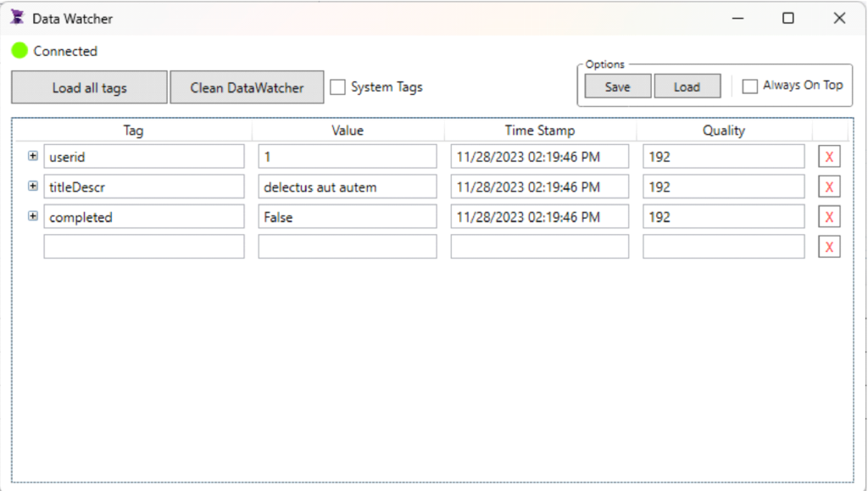Remove the titleDescr row with its X
This screenshot has height=491, width=868.
pos(829,187)
